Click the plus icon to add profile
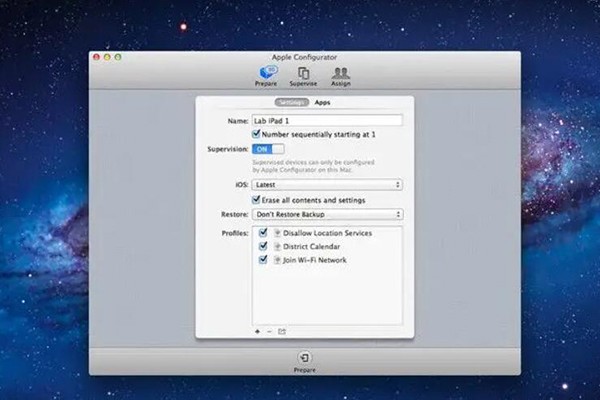The height and width of the screenshot is (400, 600). click(258, 331)
